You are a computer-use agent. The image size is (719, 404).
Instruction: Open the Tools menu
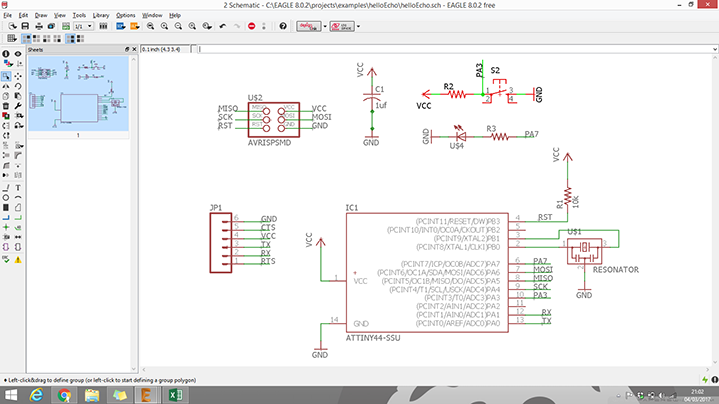click(79, 15)
